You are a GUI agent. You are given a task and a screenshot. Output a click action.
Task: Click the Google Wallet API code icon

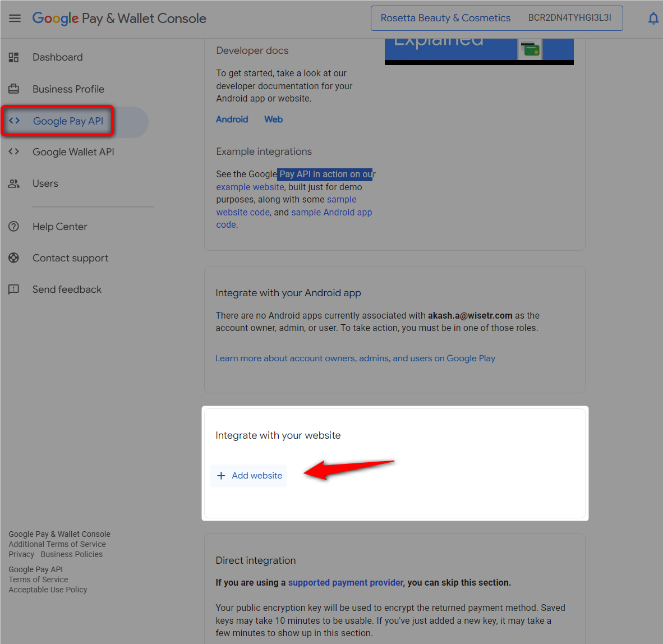(13, 151)
